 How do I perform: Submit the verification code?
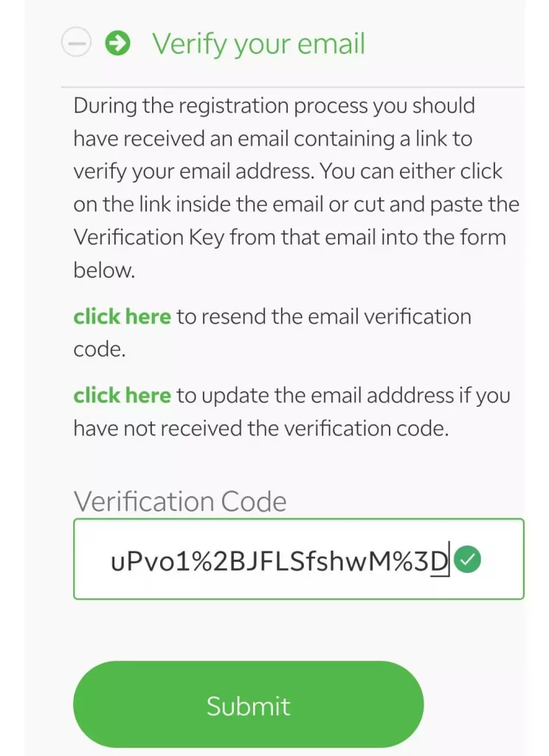(248, 704)
